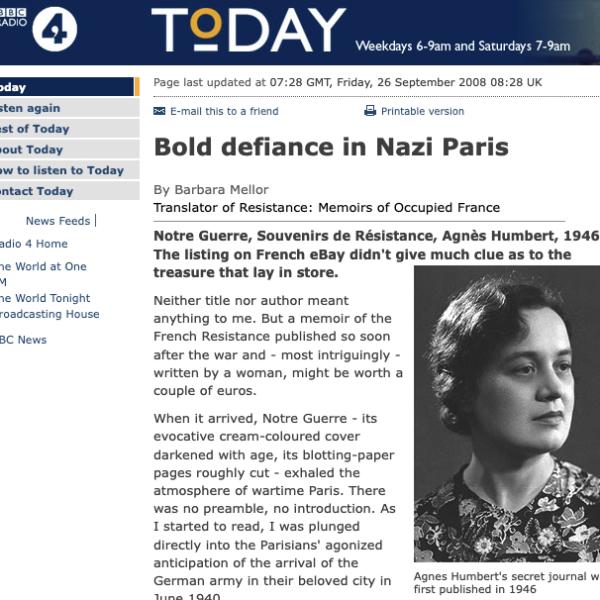
Task: Click the envelope email icon
Action: (x=159, y=111)
